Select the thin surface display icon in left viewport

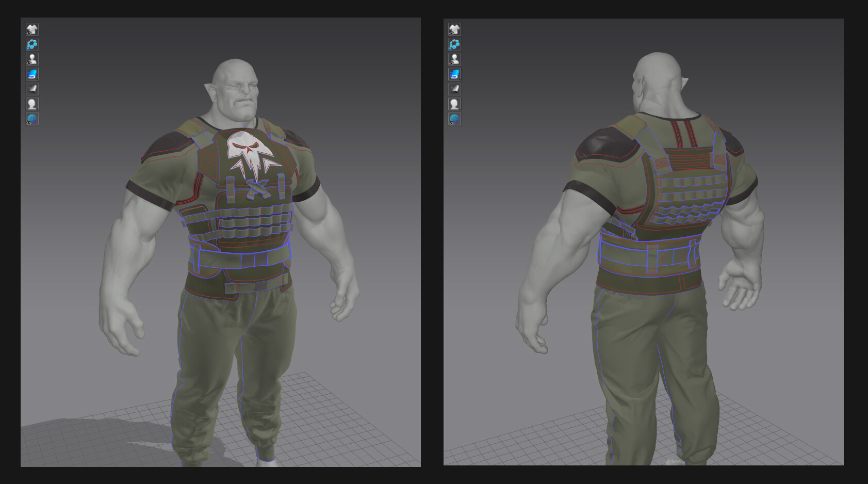coord(32,88)
